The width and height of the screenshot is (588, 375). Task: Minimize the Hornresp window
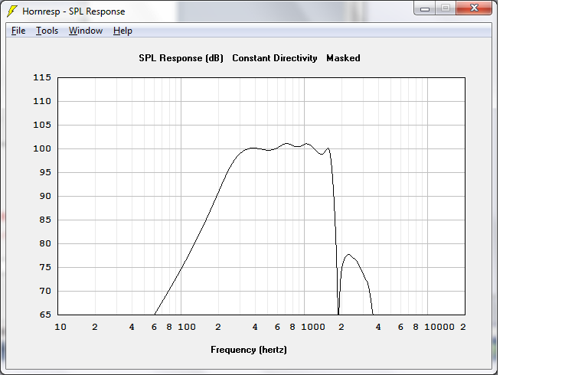[425, 8]
